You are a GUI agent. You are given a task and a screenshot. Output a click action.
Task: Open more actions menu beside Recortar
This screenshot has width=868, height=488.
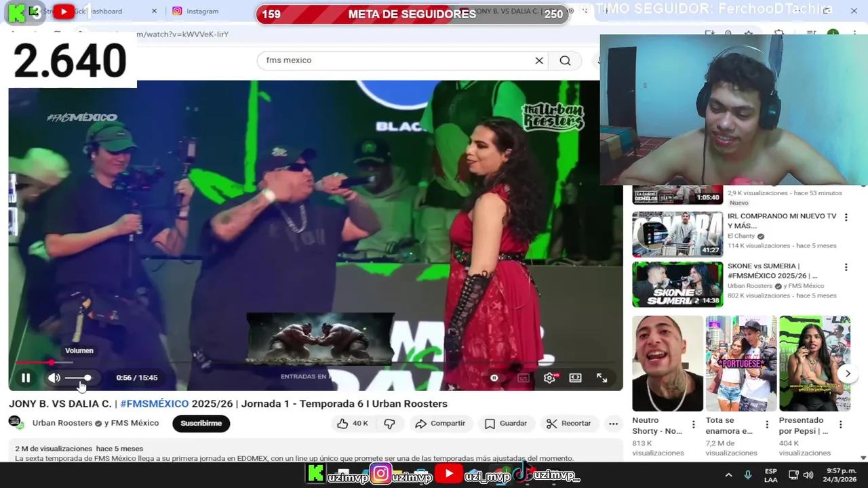pos(613,424)
